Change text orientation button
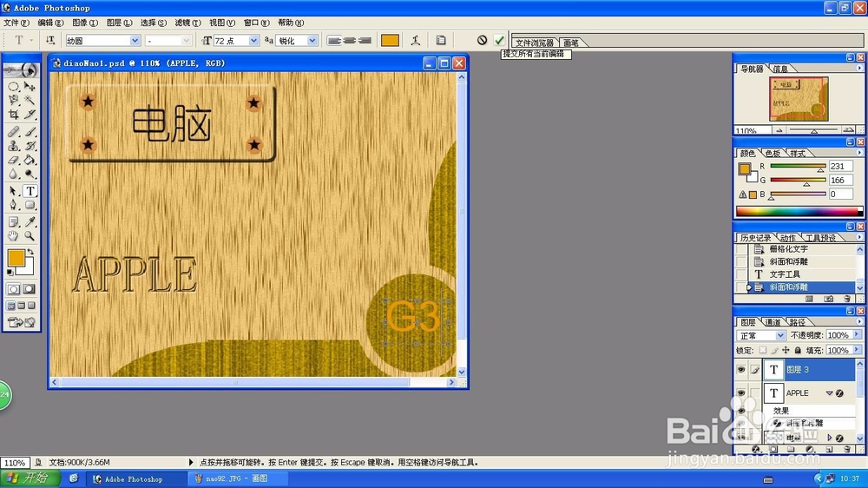Viewport: 868px width, 488px height. point(49,40)
